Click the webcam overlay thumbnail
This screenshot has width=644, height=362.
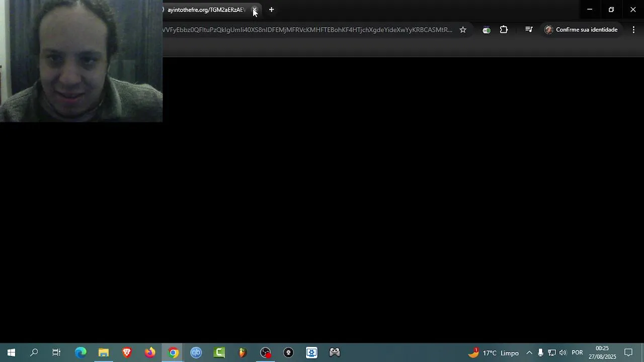click(81, 61)
